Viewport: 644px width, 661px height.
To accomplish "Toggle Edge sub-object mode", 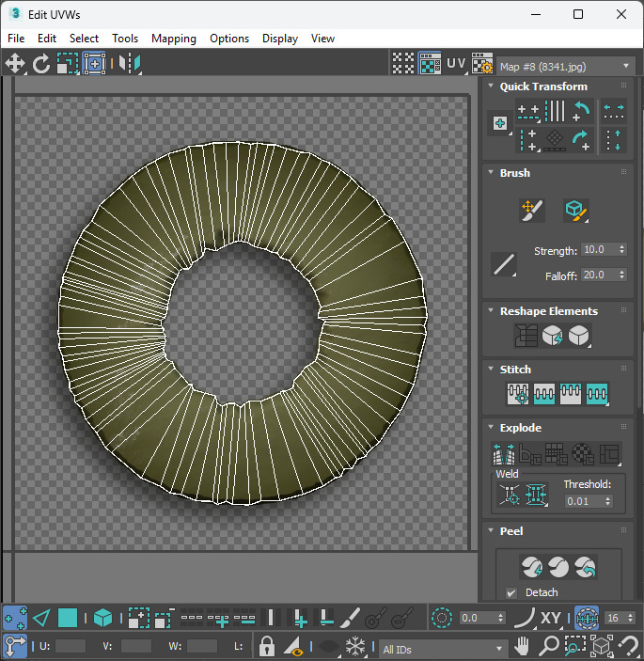I will 41,618.
